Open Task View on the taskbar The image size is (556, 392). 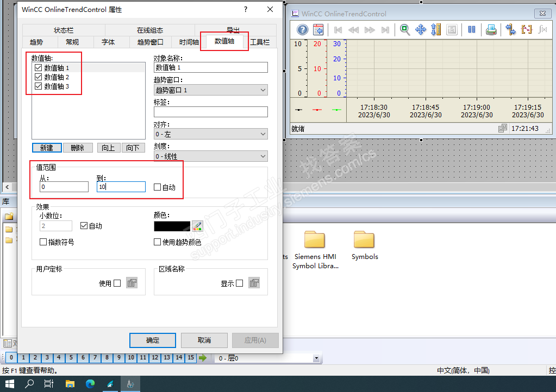[x=49, y=384]
